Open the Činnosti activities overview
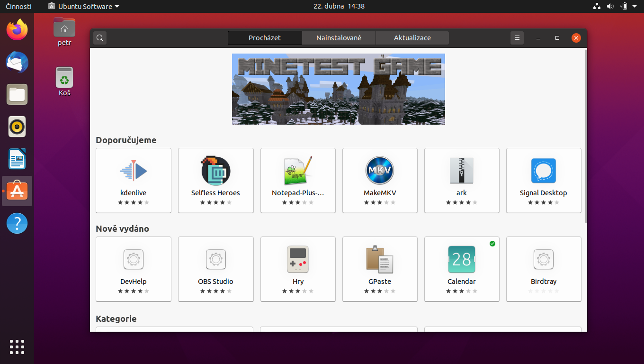 tap(18, 6)
